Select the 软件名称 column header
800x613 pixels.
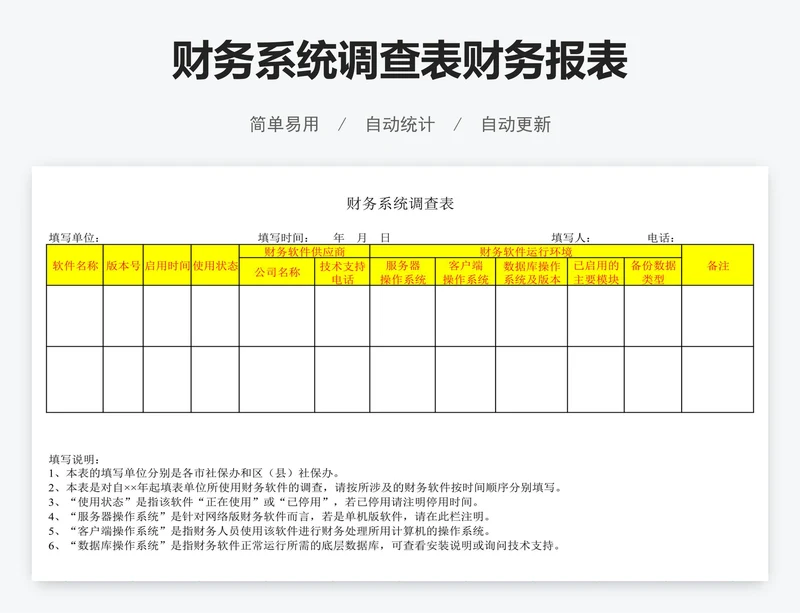coord(75,265)
